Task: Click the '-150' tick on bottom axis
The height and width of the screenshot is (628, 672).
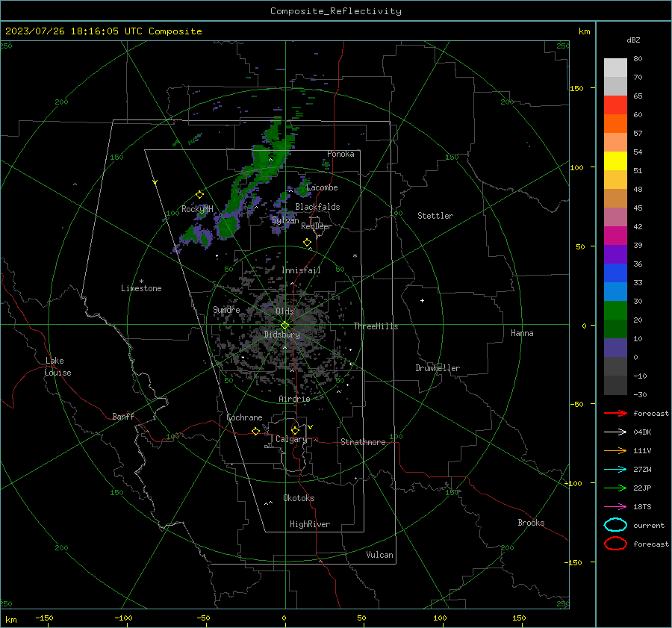Action: 44,618
